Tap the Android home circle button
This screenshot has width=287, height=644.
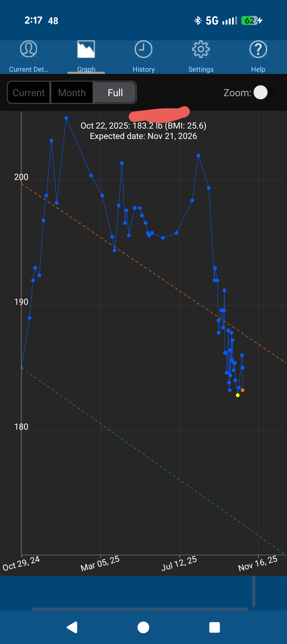pos(143,627)
